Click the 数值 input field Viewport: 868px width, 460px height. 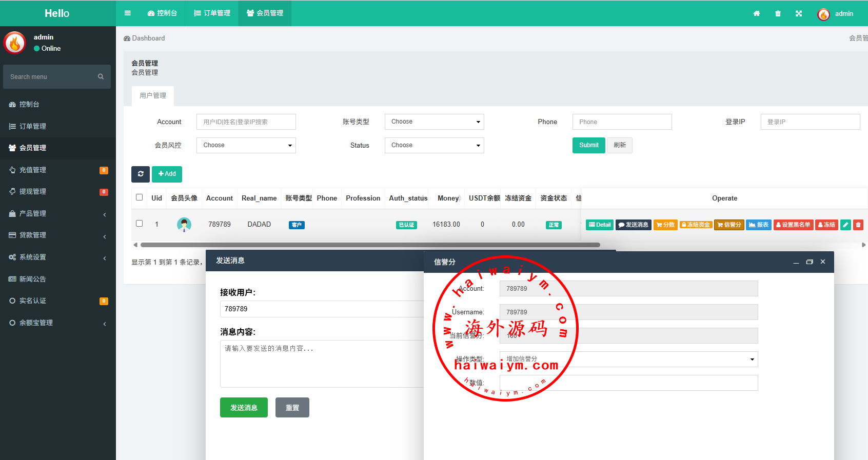[x=628, y=383]
